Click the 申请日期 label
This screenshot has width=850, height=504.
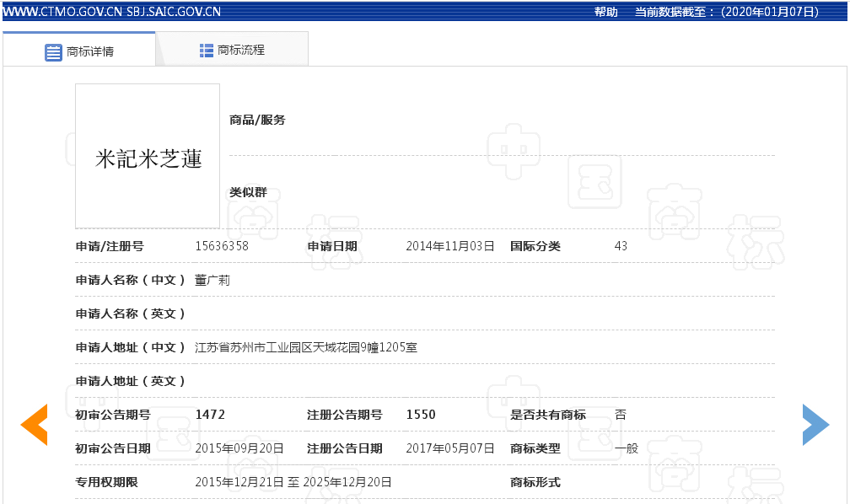click(332, 246)
